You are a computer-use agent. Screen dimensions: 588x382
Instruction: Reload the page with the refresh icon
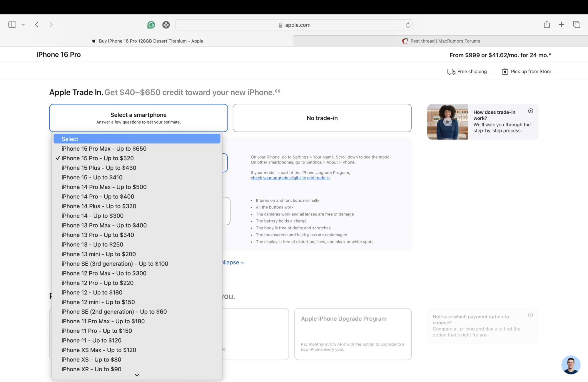(x=408, y=25)
